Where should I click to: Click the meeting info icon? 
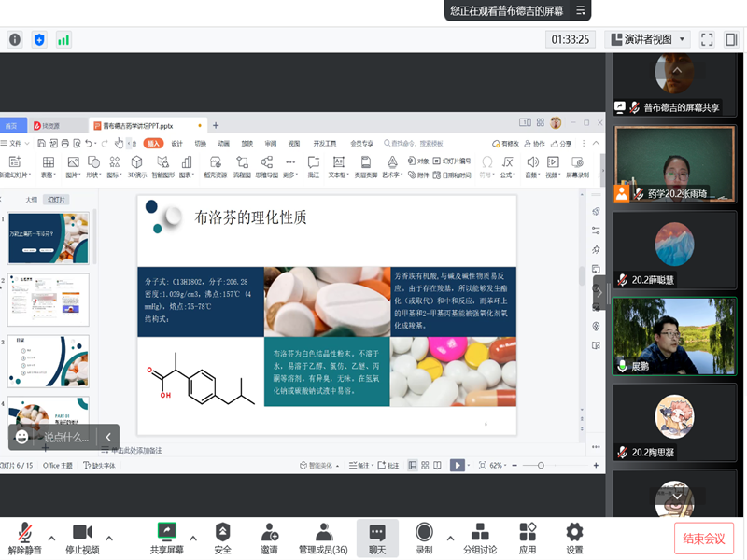pyautogui.click(x=15, y=39)
